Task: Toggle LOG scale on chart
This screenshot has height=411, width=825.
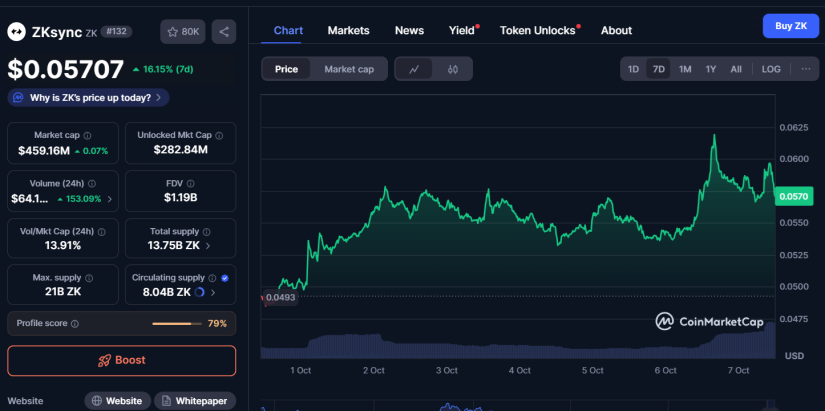Action: (x=771, y=69)
